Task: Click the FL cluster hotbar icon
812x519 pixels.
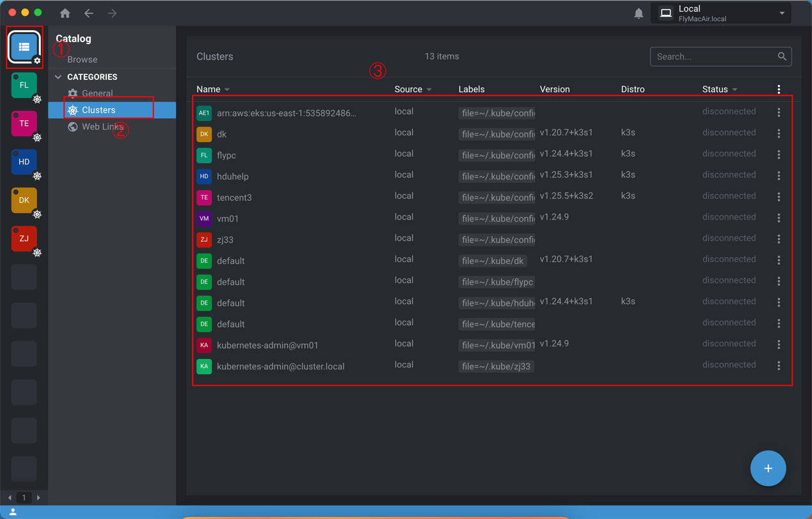Action: 24,85
